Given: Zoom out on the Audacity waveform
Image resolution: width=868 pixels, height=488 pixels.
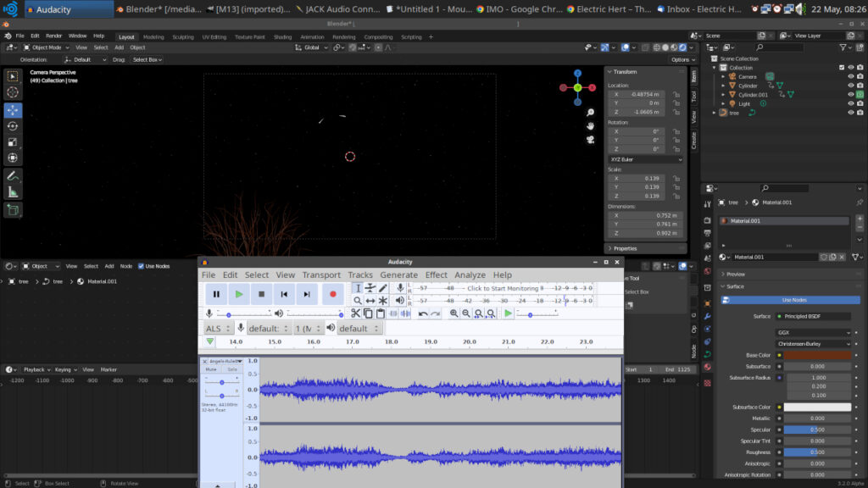Looking at the screenshot, I should point(466,313).
